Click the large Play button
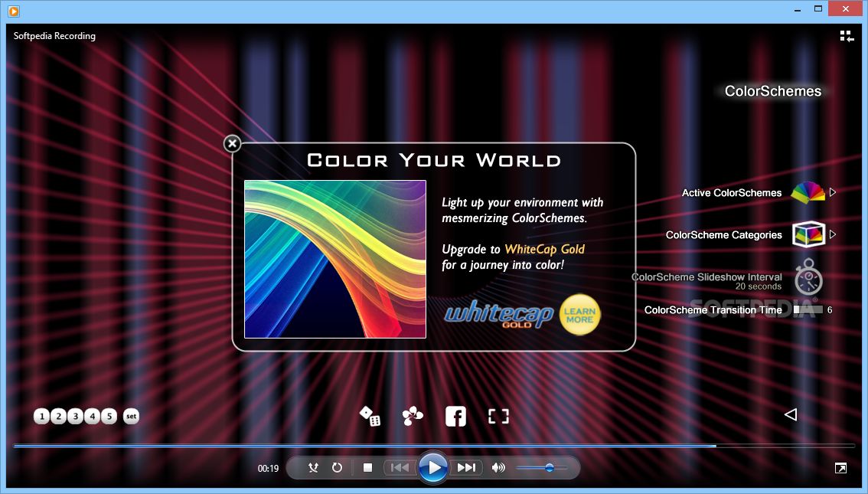The image size is (868, 494). coord(434,468)
